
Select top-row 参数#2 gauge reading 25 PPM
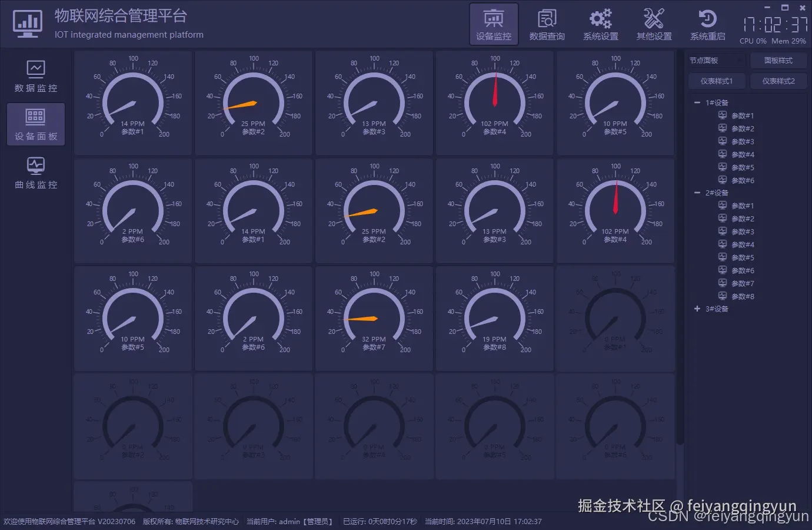254,103
